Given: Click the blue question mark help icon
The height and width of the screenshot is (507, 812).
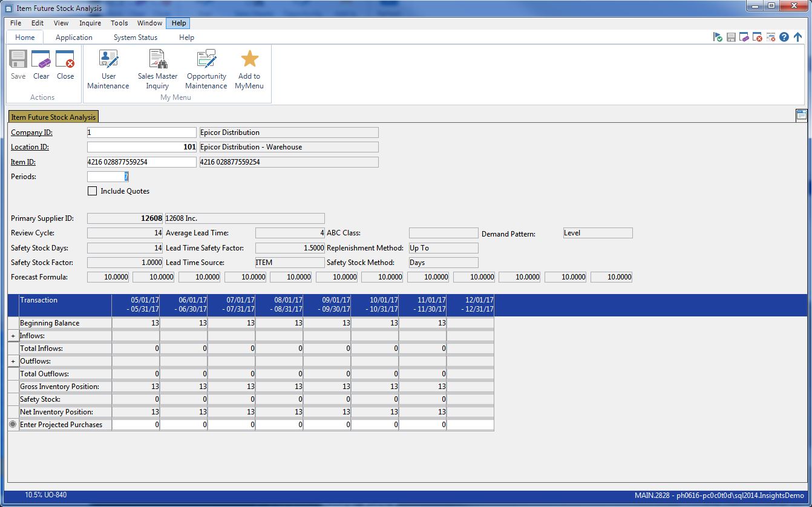Looking at the screenshot, I should pos(784,38).
